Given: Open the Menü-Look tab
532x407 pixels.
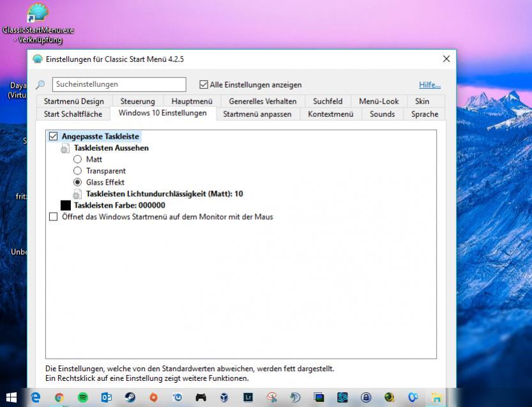Looking at the screenshot, I should 379,101.
